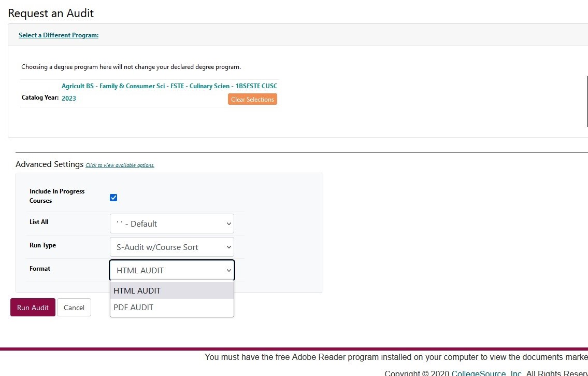Click to view available options link
Image resolution: width=588 pixels, height=376 pixels.
[x=120, y=165]
